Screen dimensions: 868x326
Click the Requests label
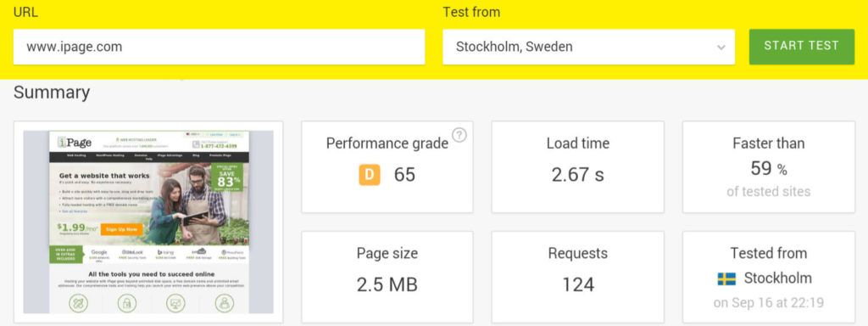[x=578, y=253]
